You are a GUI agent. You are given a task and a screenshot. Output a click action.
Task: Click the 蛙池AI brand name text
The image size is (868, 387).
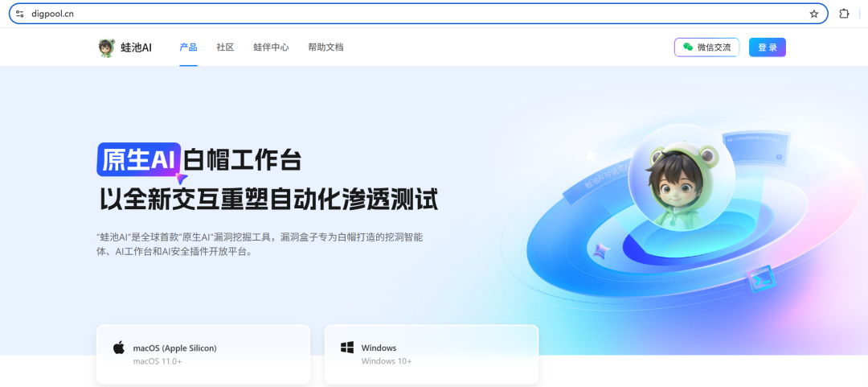[x=136, y=47]
